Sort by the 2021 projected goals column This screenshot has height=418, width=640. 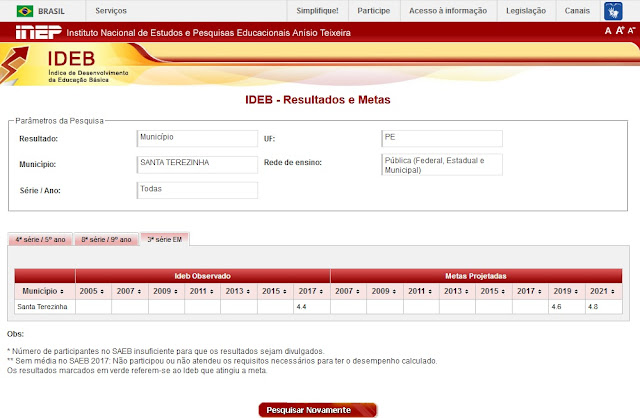(x=601, y=291)
